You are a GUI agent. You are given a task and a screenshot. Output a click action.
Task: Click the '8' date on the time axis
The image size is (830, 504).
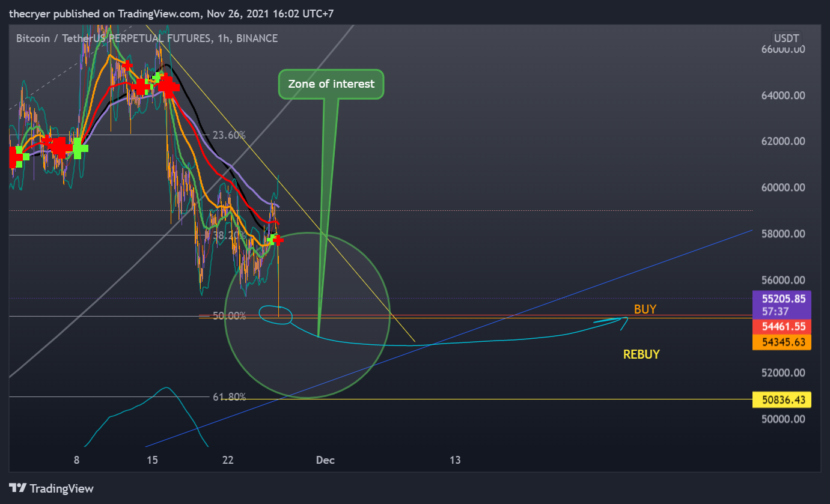77,460
